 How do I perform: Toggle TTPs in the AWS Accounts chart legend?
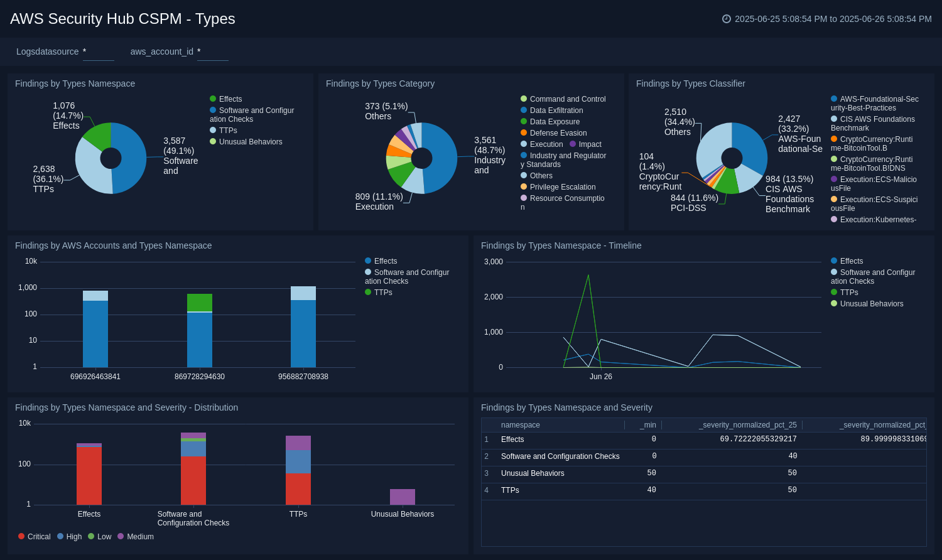[379, 293]
